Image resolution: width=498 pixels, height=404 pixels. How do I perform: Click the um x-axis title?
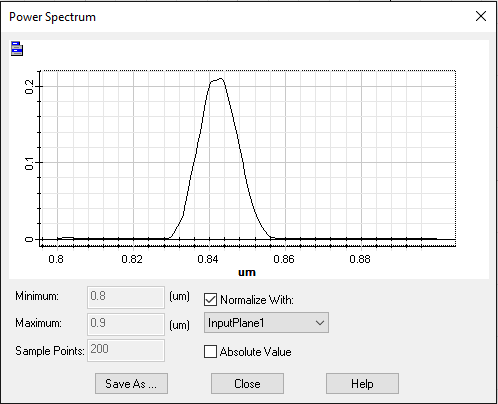[247, 272]
